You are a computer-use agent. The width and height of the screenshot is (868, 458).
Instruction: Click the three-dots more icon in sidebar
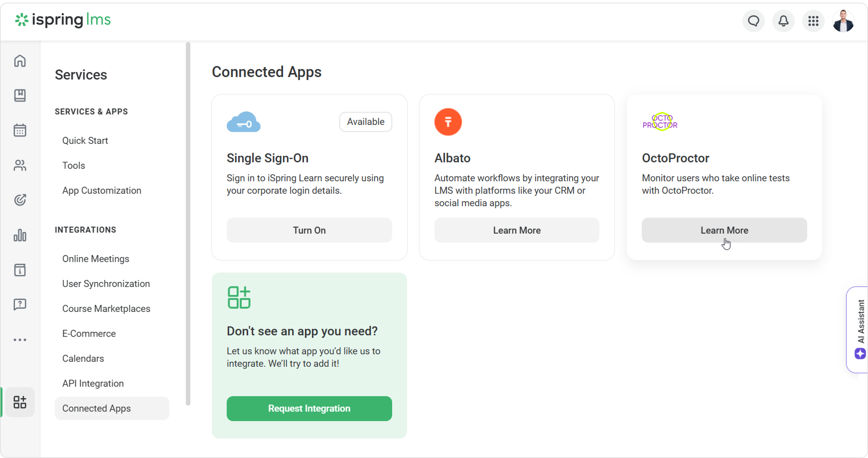tap(20, 340)
